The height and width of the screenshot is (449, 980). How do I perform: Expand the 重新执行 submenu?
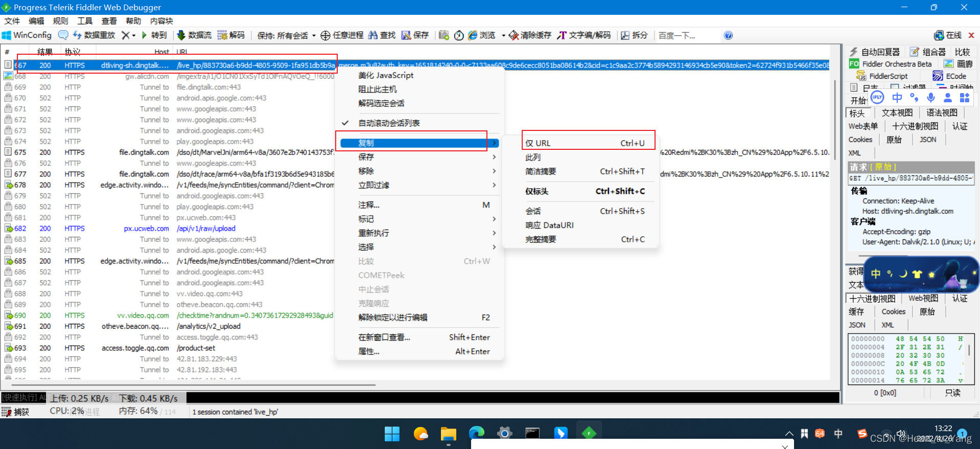pos(419,233)
